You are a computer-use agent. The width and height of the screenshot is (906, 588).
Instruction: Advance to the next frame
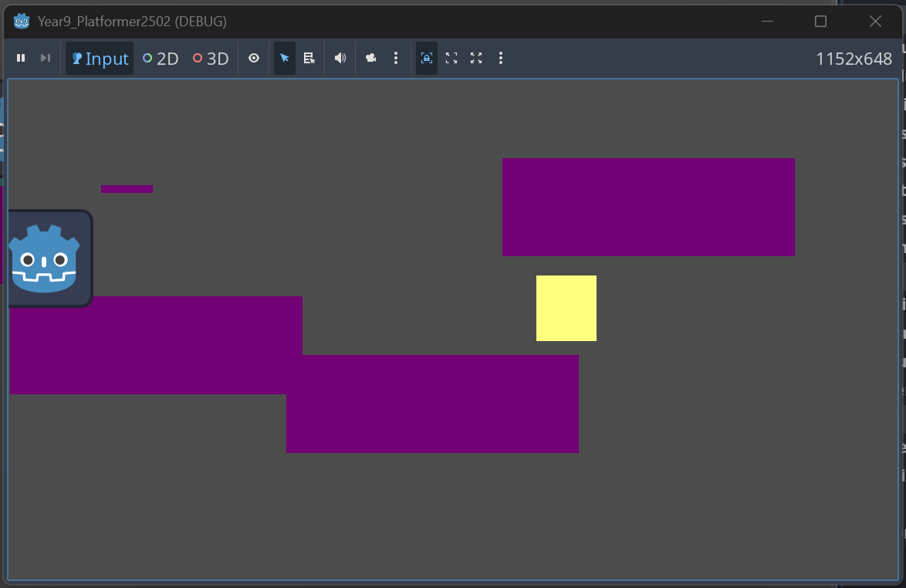(46, 59)
